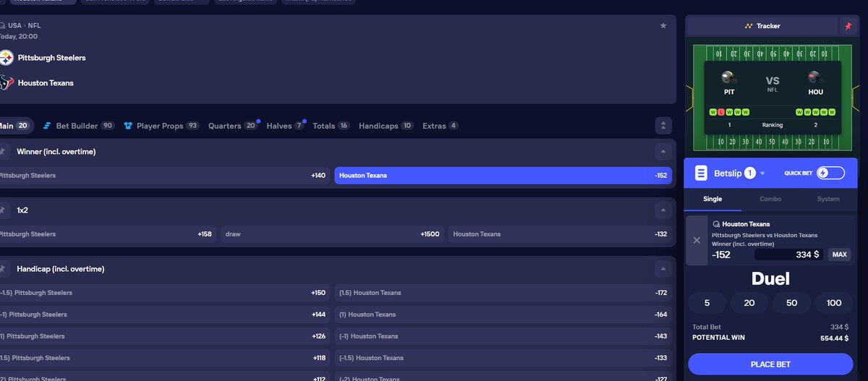This screenshot has width=868, height=381.
Task: Choose the 5 quick stake chip
Action: (x=707, y=303)
